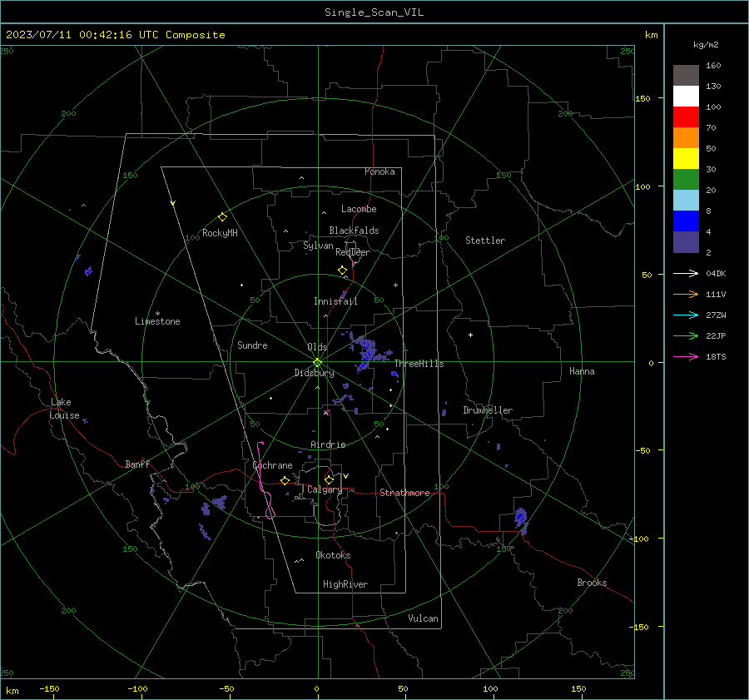Select the yellow diamond marker beside RockyMH
Image resolution: width=749 pixels, height=700 pixels.
point(222,217)
